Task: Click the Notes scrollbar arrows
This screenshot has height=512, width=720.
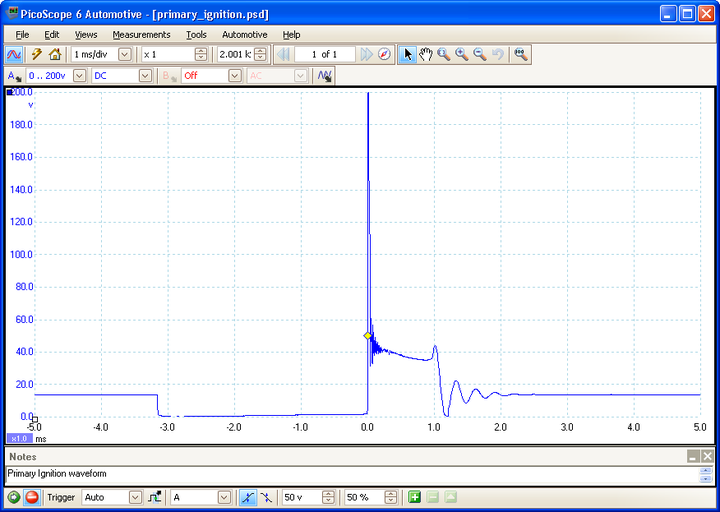Action: 706,475
